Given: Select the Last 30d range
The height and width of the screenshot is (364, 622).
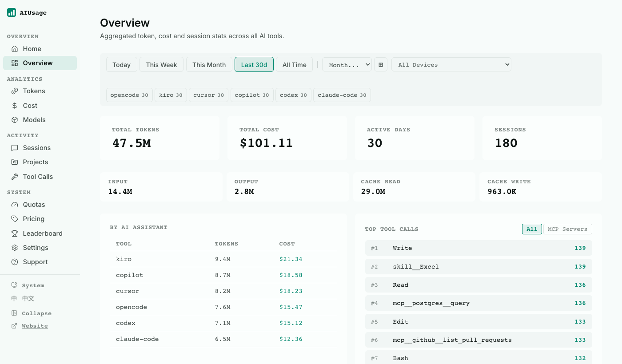Looking at the screenshot, I should click(x=254, y=65).
